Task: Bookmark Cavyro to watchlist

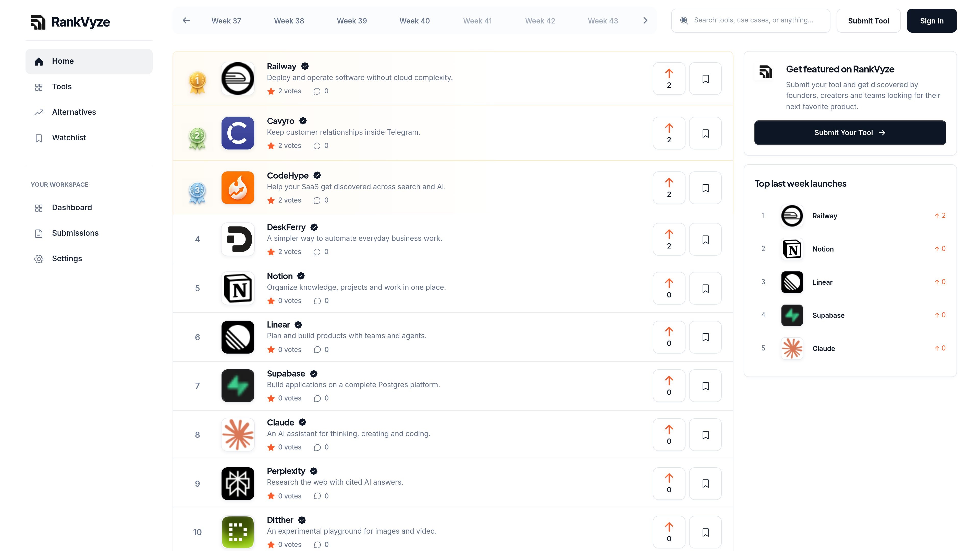Action: click(x=705, y=133)
